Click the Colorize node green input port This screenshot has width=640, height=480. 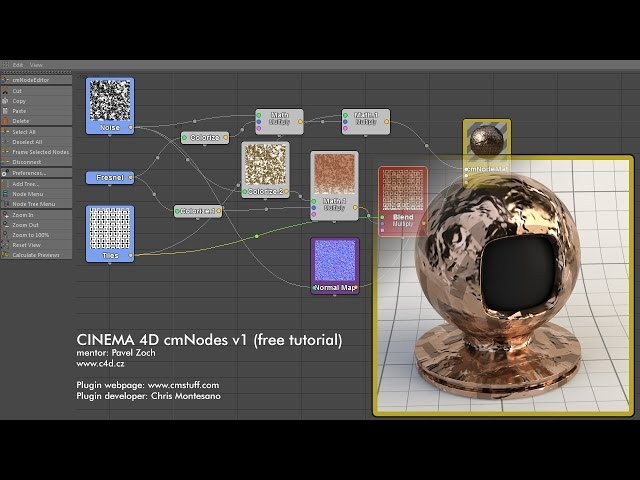coord(184,138)
